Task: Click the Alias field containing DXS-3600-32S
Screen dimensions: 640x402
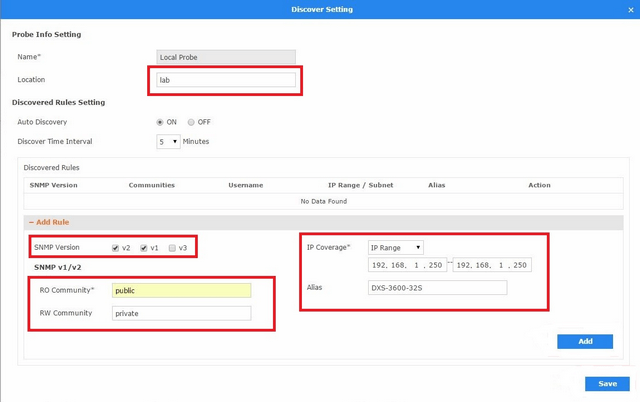Action: [437, 288]
